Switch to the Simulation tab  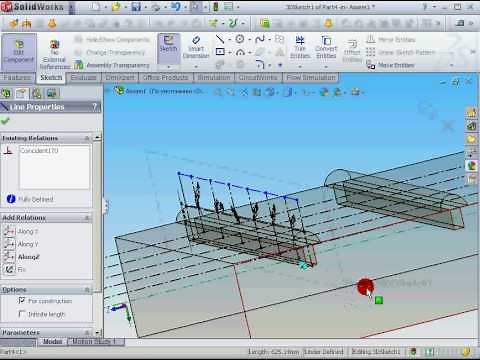tap(214, 77)
